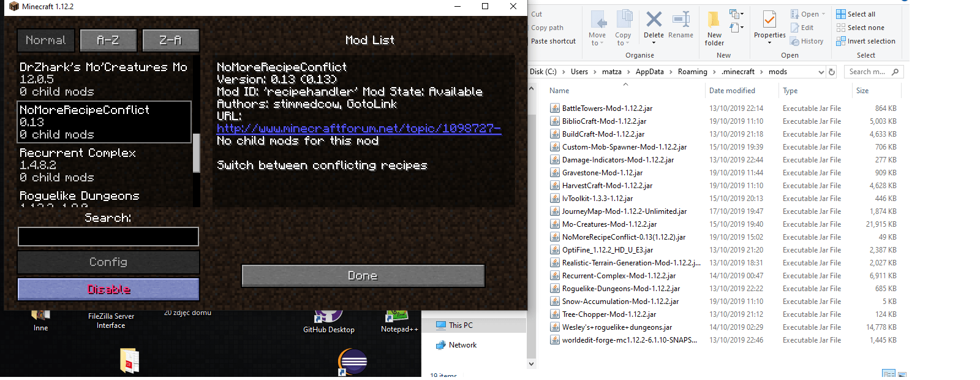Viewport: 980px width, 380px height.
Task: Open file Properties with the checkmark icon
Action: coord(769,20)
